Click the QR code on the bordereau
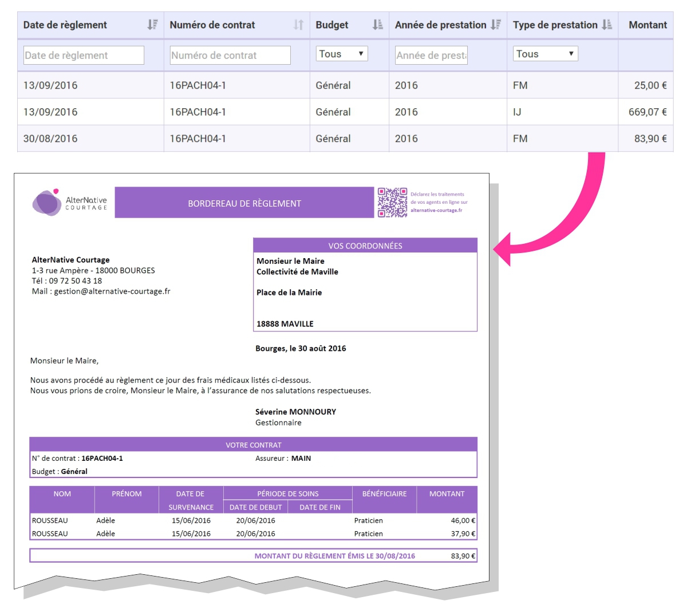The height and width of the screenshot is (616, 687). pos(392,203)
